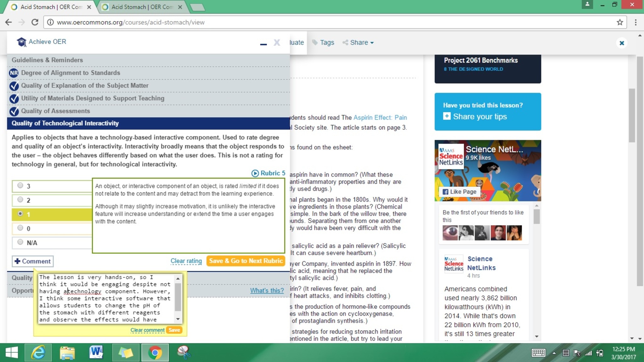
Task: Select rating 3 radio button
Action: (x=20, y=186)
